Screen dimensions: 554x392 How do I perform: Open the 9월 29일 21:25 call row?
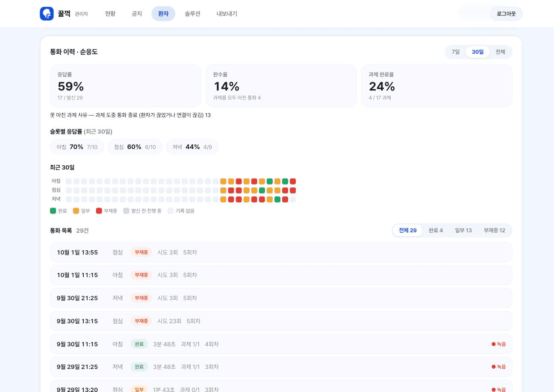tap(281, 367)
